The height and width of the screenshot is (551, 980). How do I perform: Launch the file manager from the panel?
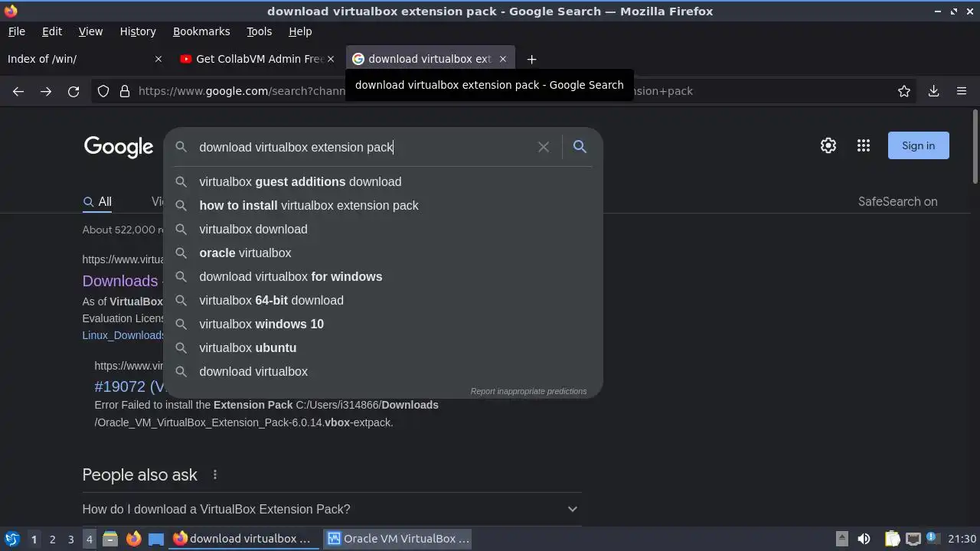point(110,539)
